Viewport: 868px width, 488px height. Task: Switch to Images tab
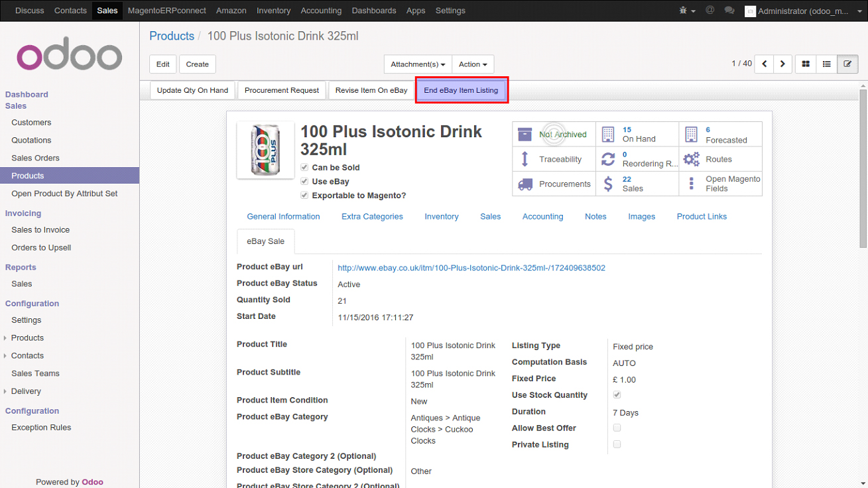(641, 217)
